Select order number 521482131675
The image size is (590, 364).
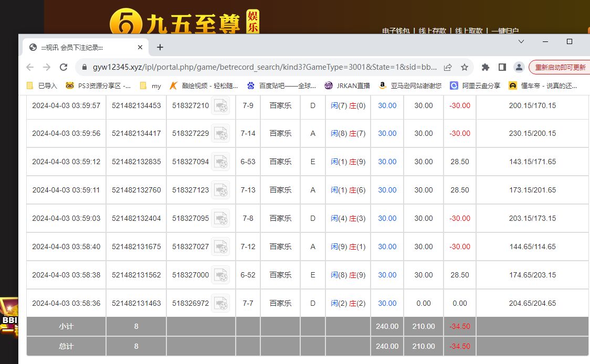click(x=136, y=247)
